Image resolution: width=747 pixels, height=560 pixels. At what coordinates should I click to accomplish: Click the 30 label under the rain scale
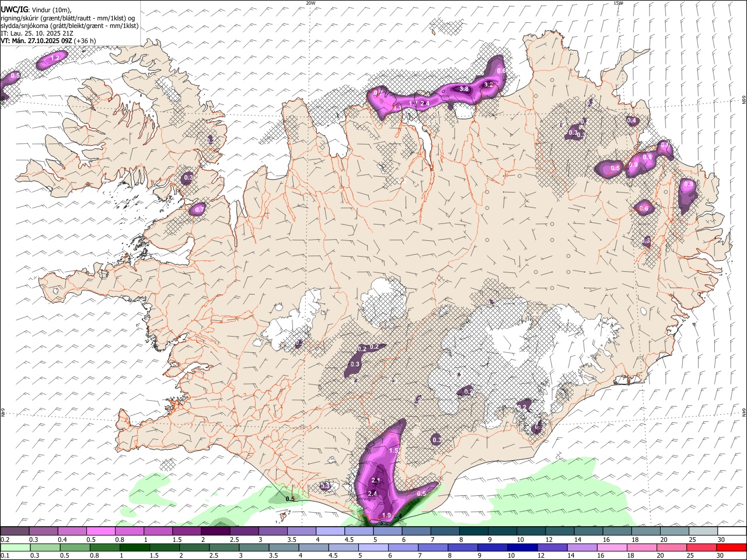(x=721, y=556)
